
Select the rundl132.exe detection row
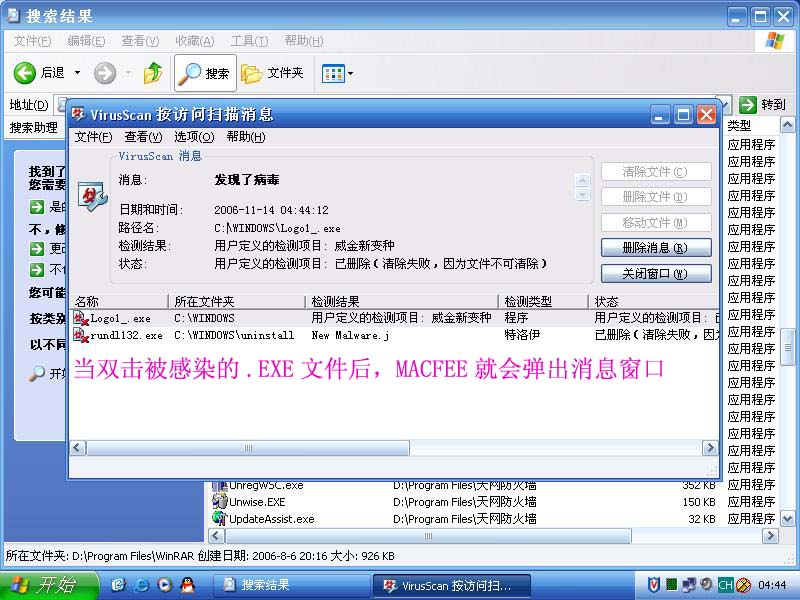(x=395, y=335)
